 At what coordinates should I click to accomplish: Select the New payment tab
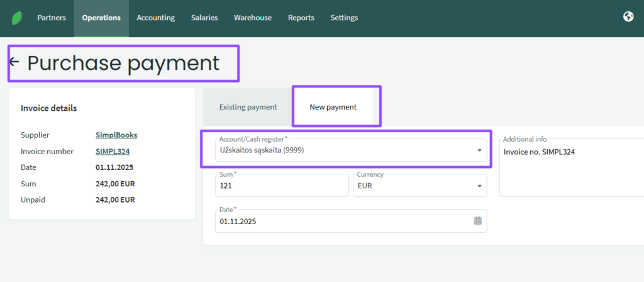pos(333,107)
